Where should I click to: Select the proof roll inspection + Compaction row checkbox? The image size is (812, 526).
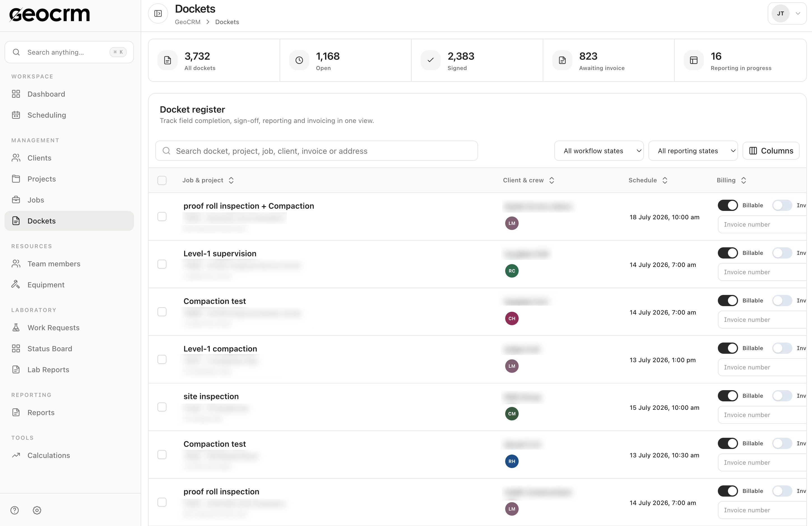tap(162, 217)
